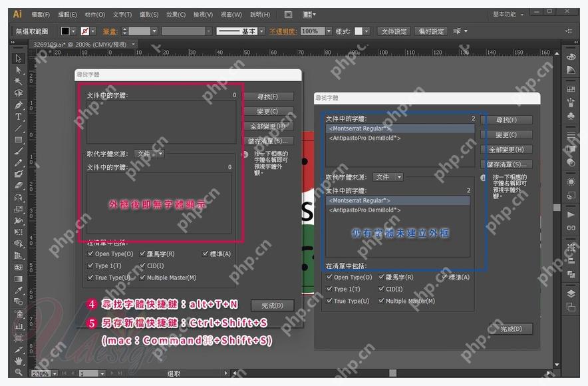This screenshot has width=588, height=386.
Task: Open the 檔案(F) menu
Action: 41,15
